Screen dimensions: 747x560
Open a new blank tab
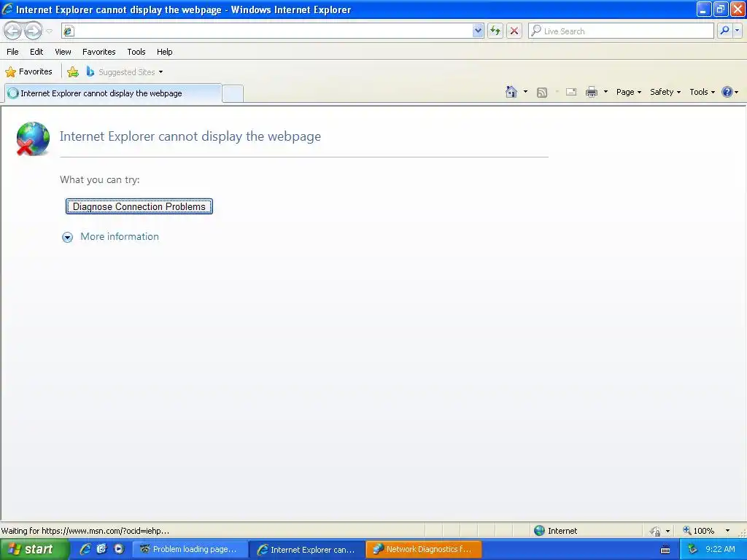coord(233,93)
